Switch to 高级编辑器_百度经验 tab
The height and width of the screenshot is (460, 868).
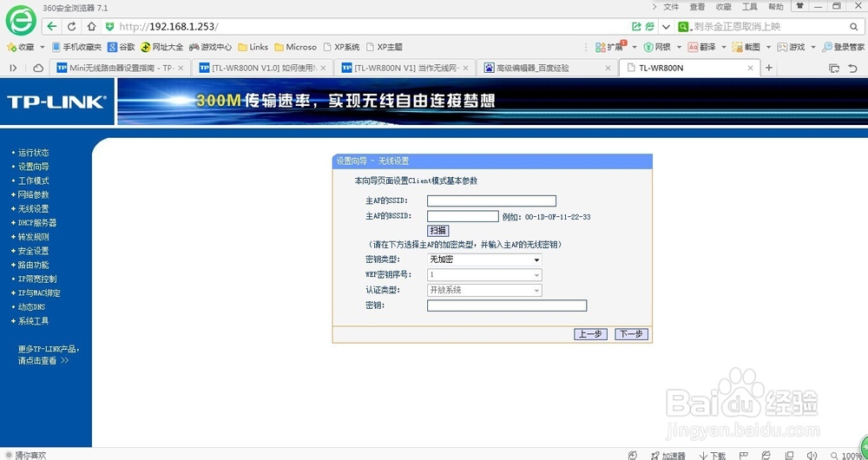(x=548, y=68)
